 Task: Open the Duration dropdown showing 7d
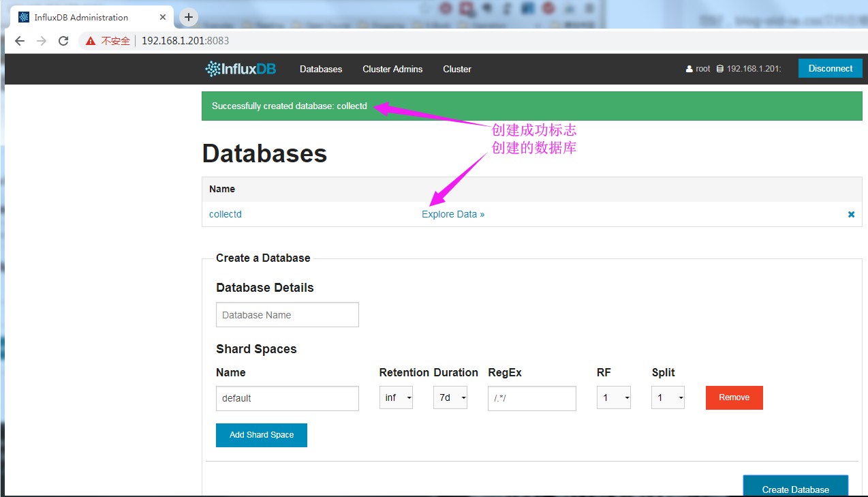tap(450, 397)
